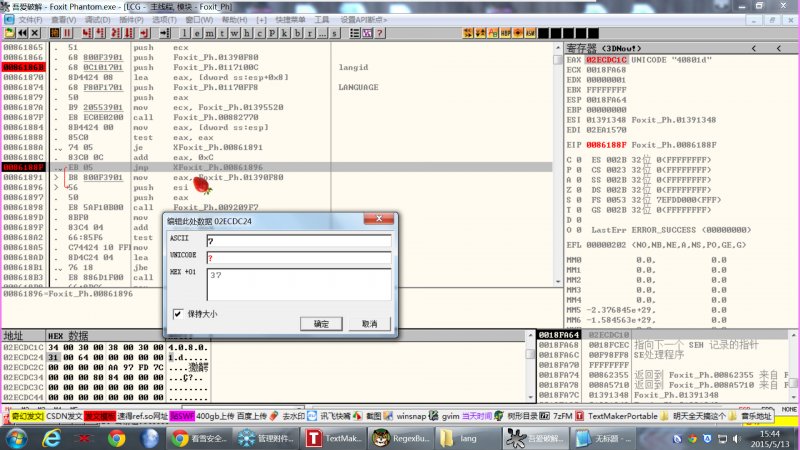Open the 工具 menu

321,20
